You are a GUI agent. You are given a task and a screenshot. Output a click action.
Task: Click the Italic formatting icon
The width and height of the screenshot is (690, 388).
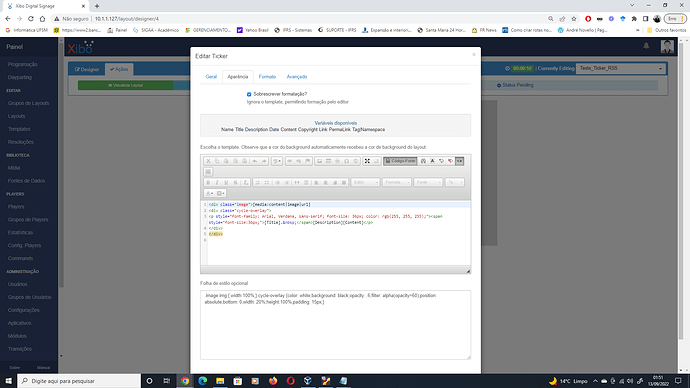(x=217, y=183)
